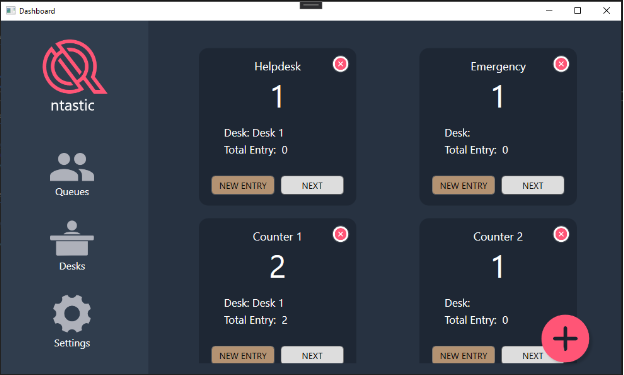Add a new entry to Counter 2 queue

(464, 355)
